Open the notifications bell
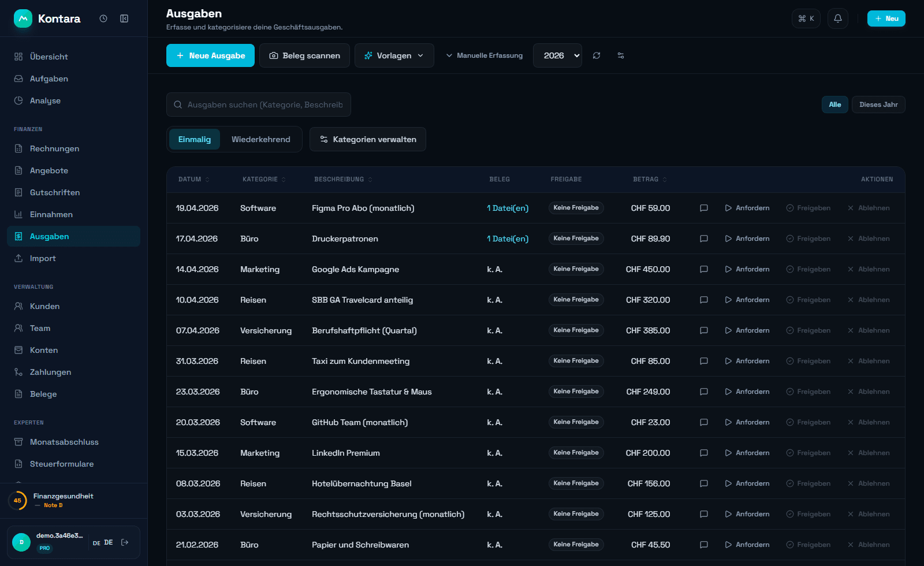Image resolution: width=924 pixels, height=566 pixels. tap(837, 18)
